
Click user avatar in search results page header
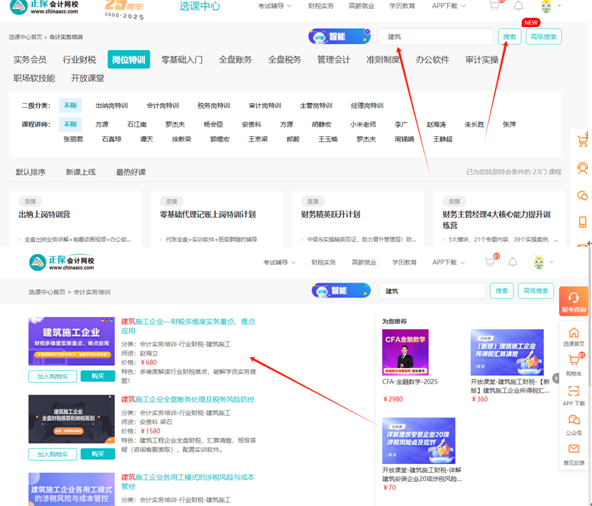[539, 262]
